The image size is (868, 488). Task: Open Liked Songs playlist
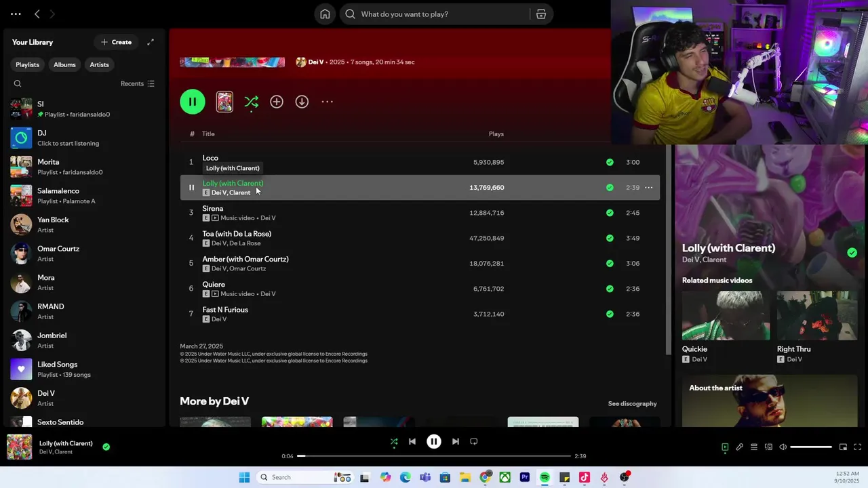tap(83, 369)
